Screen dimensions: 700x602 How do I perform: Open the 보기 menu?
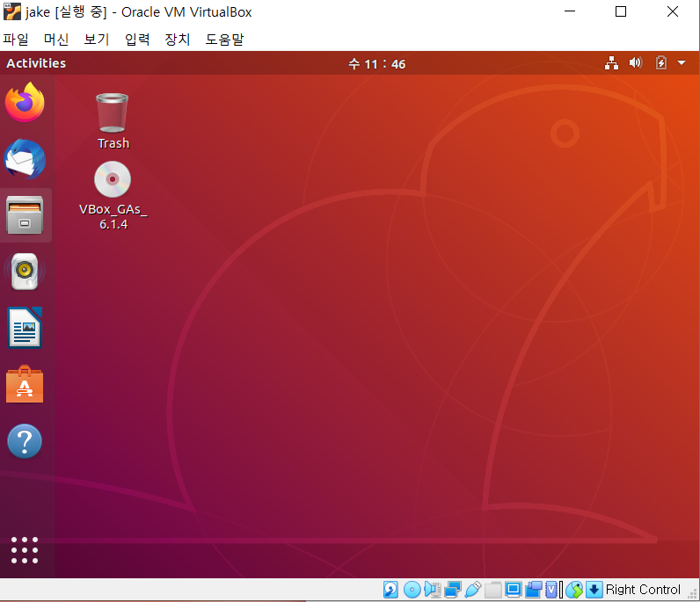coord(97,40)
